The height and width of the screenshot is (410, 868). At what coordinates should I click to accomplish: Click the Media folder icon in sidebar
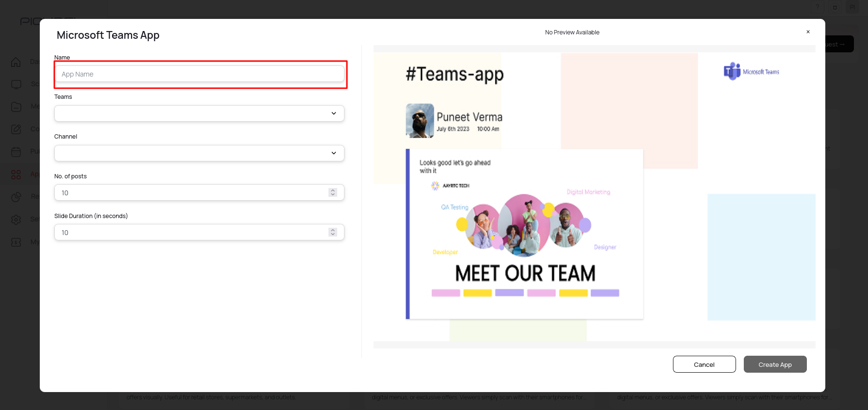coord(16,107)
